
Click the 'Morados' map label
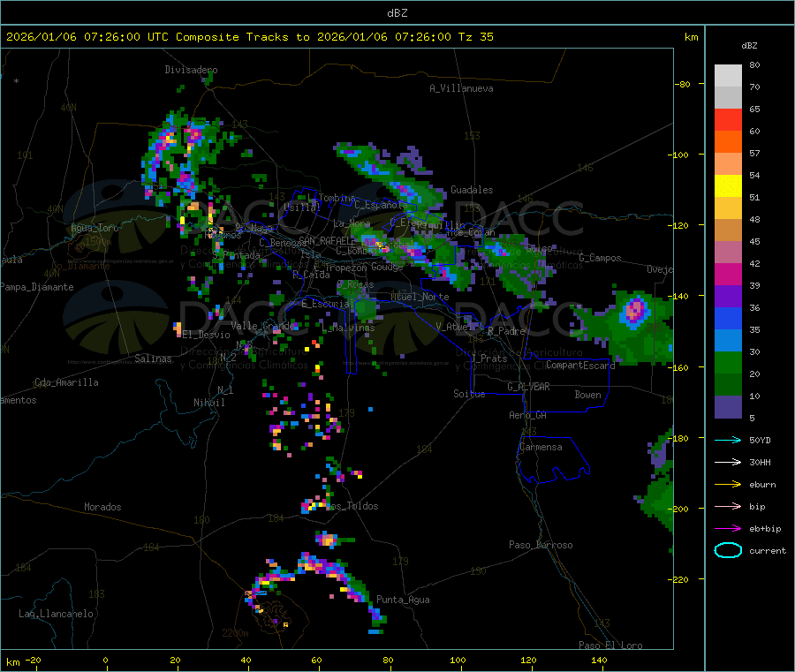(102, 507)
